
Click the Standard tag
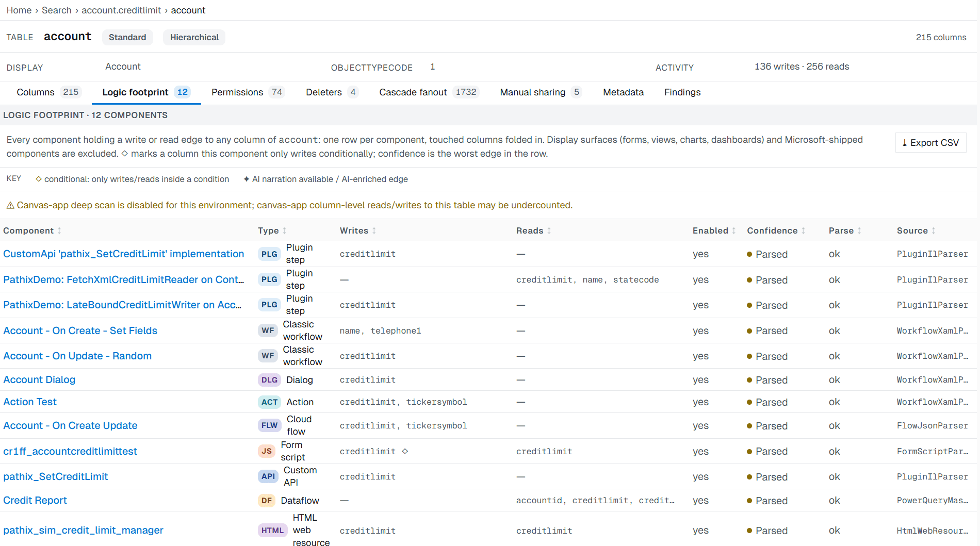(x=127, y=37)
